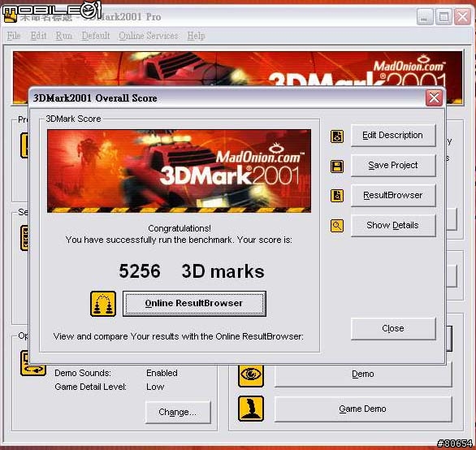The image size is (476, 450).
Task: Start the Demo button in main window
Action: point(363,374)
